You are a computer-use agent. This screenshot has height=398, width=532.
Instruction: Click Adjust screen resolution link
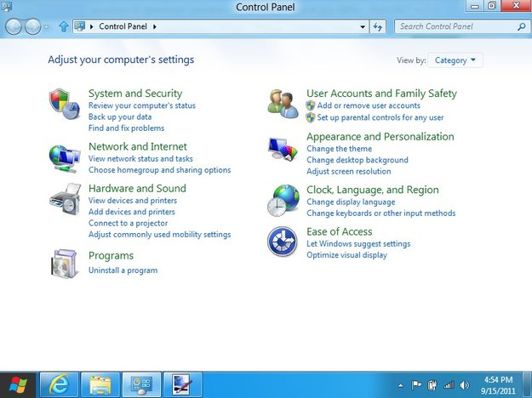pyautogui.click(x=349, y=171)
